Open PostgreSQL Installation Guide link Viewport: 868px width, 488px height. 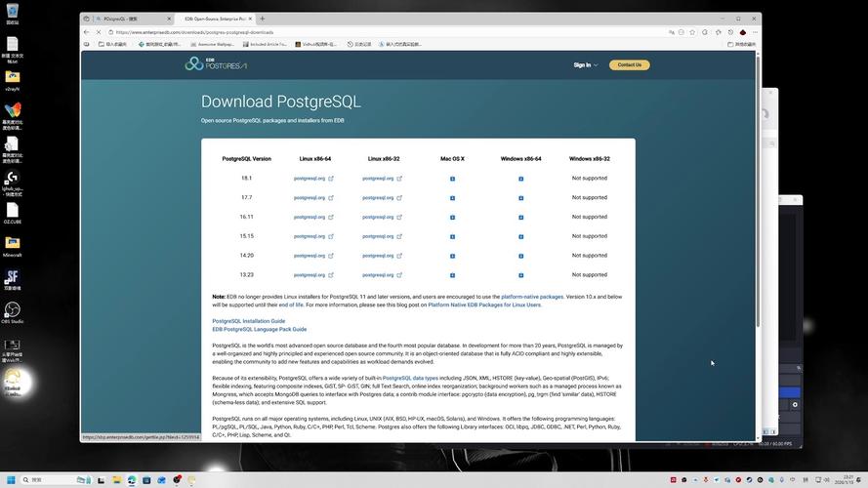(249, 321)
